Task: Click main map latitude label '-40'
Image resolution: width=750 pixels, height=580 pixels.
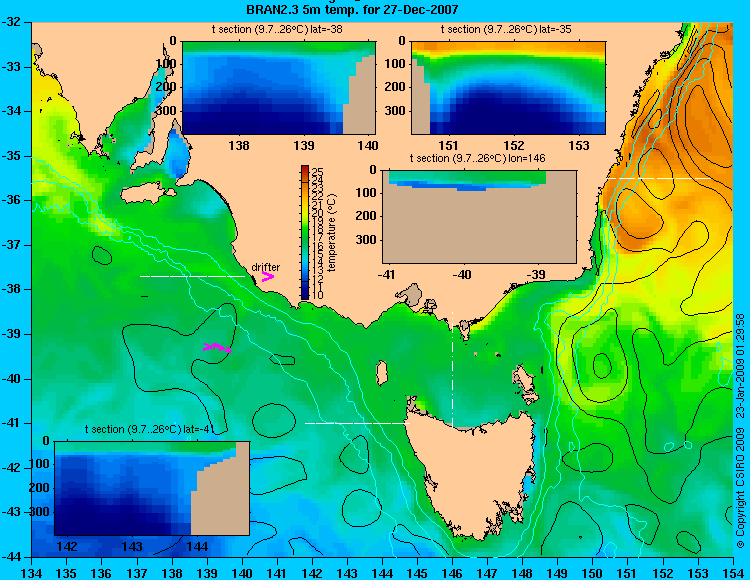Action: [x=13, y=379]
